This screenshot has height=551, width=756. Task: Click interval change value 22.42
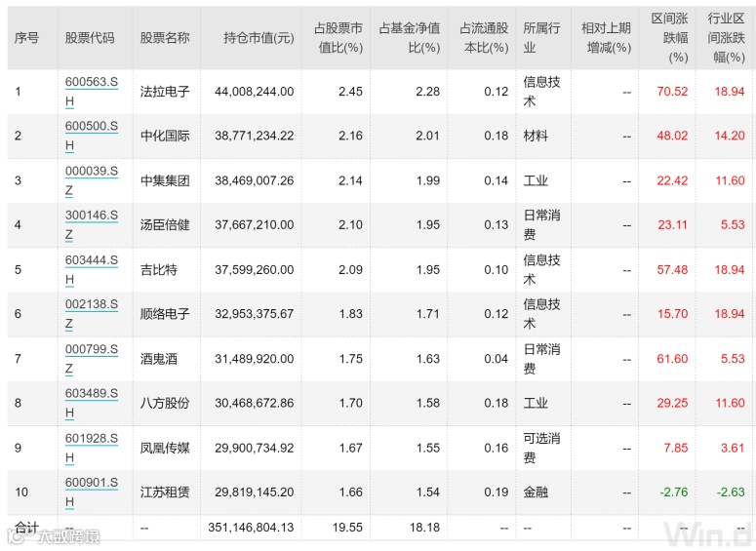[672, 180]
